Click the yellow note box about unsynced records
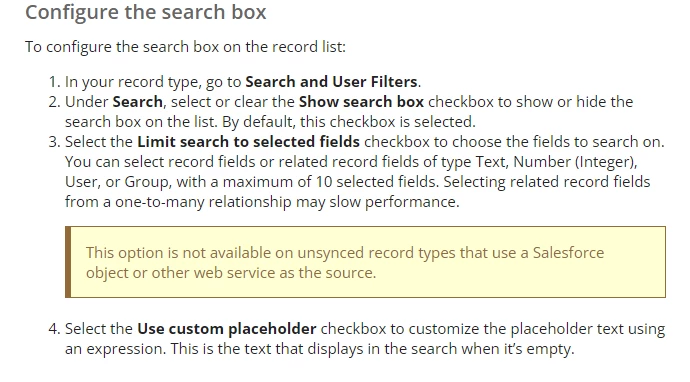Image resolution: width=690 pixels, height=382 pixels. tap(365, 262)
